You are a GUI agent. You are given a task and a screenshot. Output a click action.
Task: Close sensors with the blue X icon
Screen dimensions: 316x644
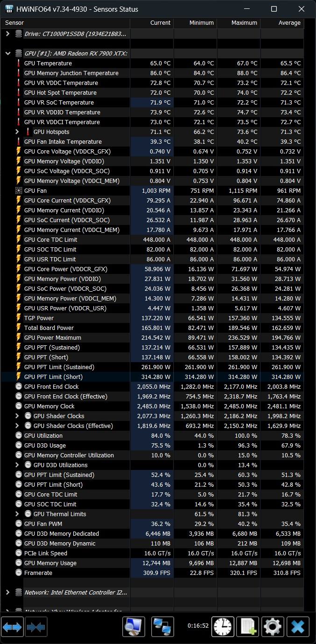tap(298, 627)
